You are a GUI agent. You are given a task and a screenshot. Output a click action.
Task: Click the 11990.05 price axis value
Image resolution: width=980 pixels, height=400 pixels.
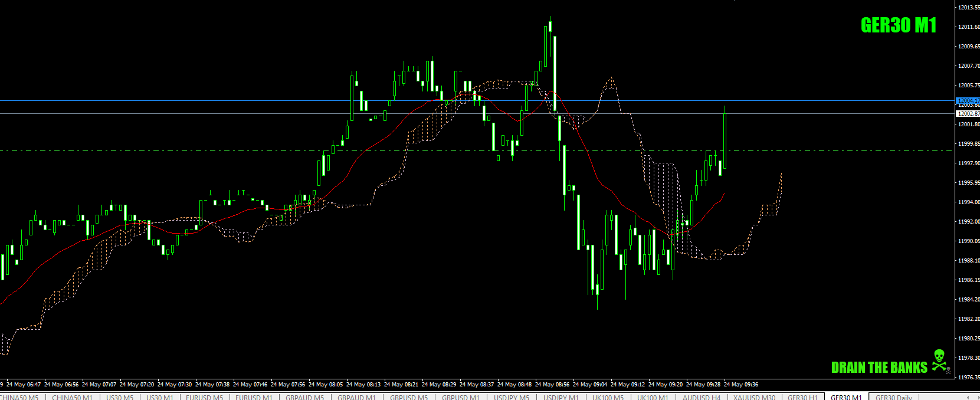coord(969,241)
